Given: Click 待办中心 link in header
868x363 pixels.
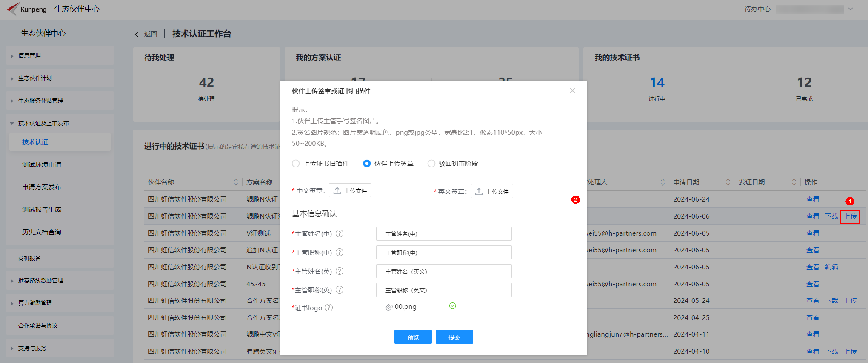Looking at the screenshot, I should tap(757, 9).
